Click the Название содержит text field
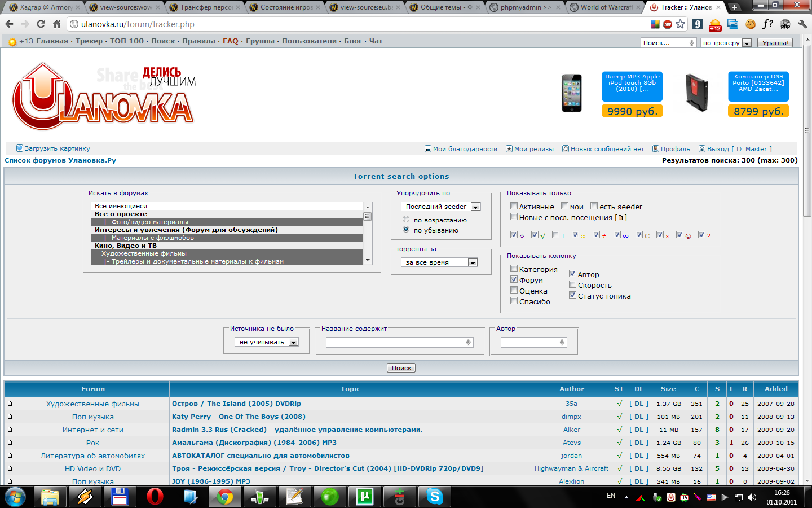 pos(399,343)
